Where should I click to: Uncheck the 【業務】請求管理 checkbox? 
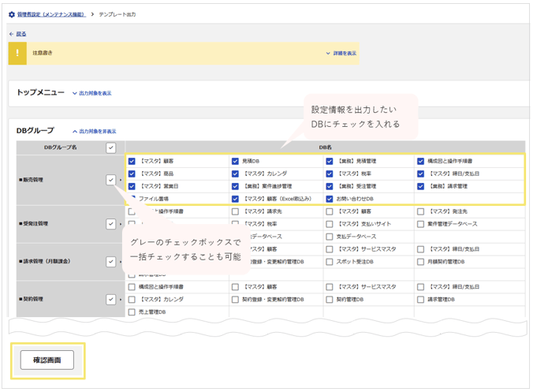pyautogui.click(x=421, y=186)
